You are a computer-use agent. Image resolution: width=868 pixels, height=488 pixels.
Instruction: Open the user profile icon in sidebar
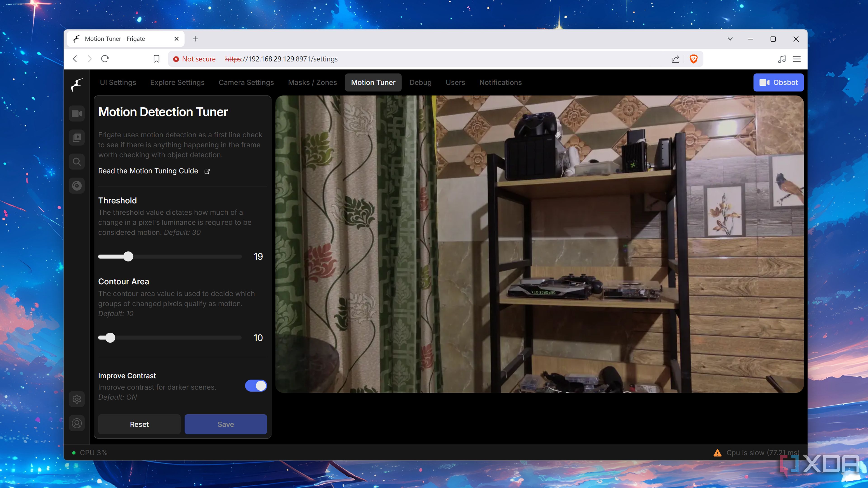pyautogui.click(x=76, y=423)
